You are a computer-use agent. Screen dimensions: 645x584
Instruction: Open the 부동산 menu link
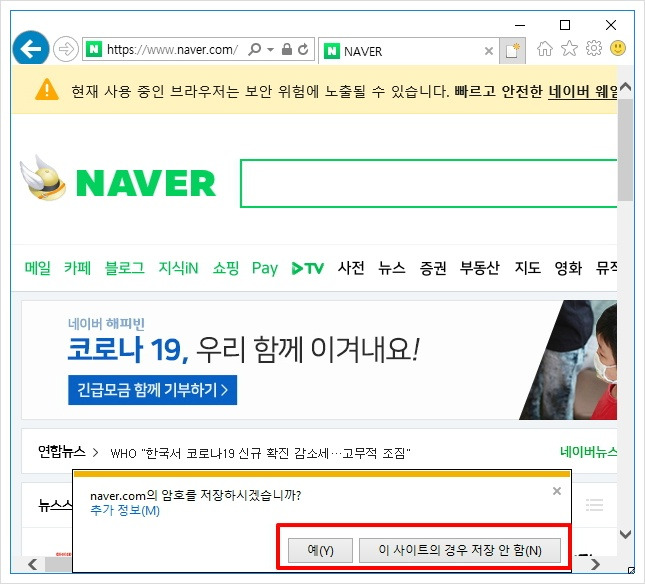480,268
